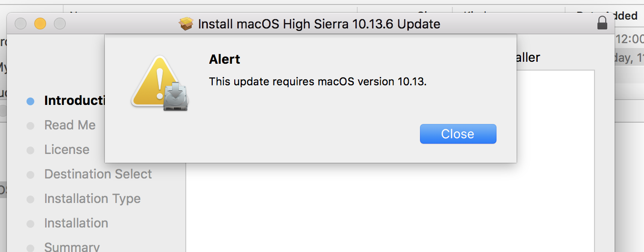The height and width of the screenshot is (252, 644).
Task: Open the Destination Select step
Action: point(98,174)
